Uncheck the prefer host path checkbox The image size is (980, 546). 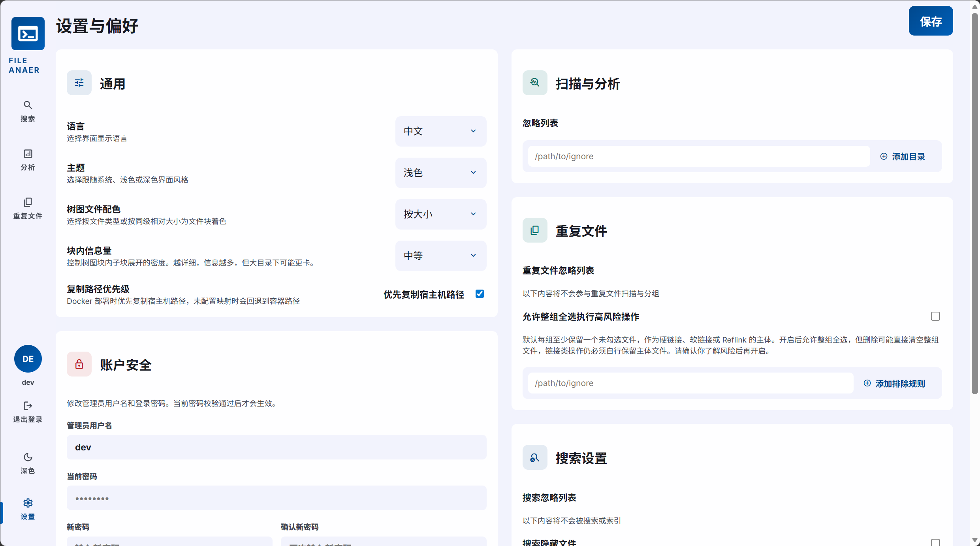pos(480,294)
